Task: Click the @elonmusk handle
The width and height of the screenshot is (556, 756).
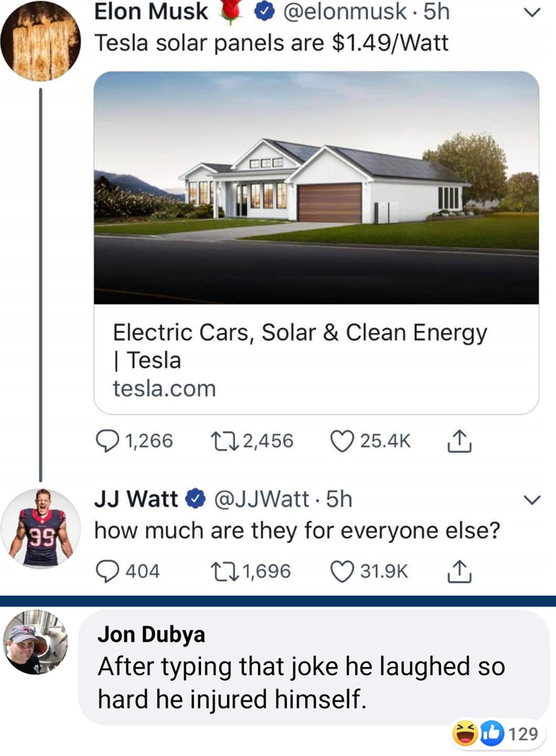Action: tap(344, 12)
